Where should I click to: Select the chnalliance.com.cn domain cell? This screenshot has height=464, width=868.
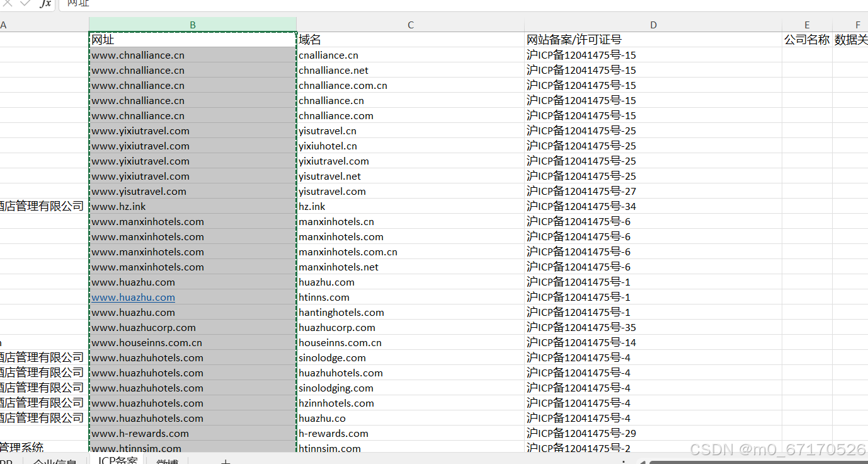[x=411, y=85]
